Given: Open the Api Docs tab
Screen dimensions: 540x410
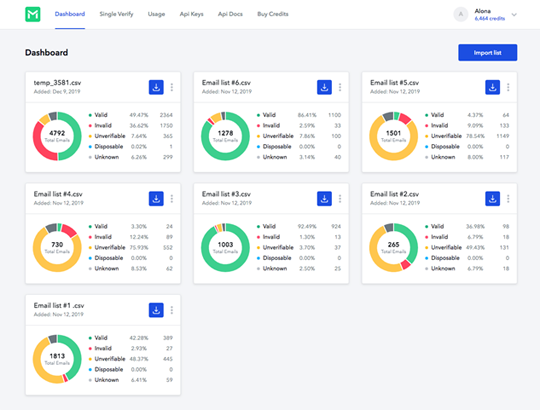Looking at the screenshot, I should 230,14.
